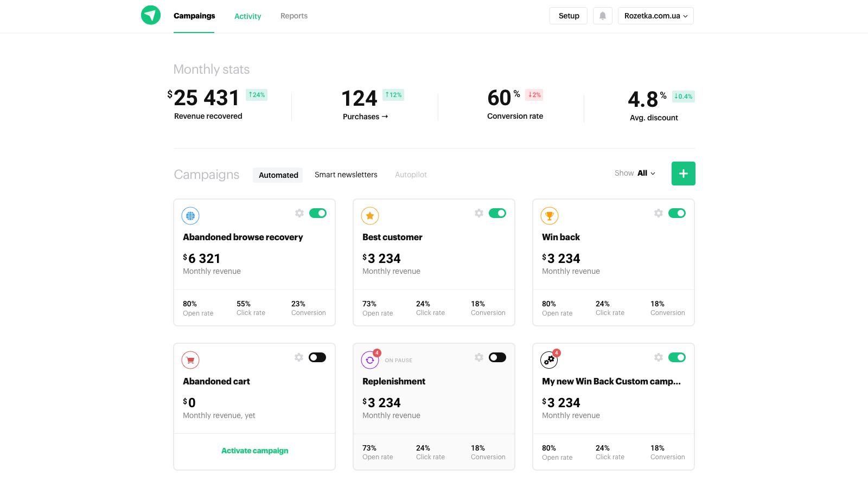Open settings gear for Best customer campaign
868x488 pixels.
[479, 213]
